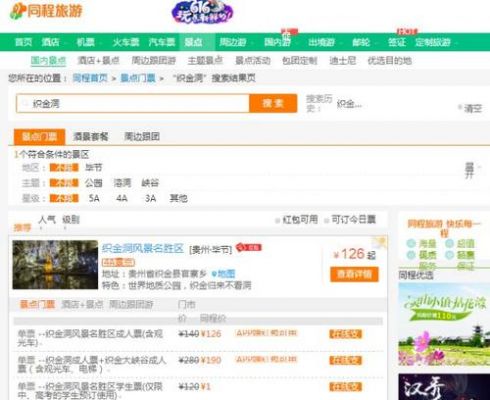Click the 4A景点 rating badge

point(118,262)
